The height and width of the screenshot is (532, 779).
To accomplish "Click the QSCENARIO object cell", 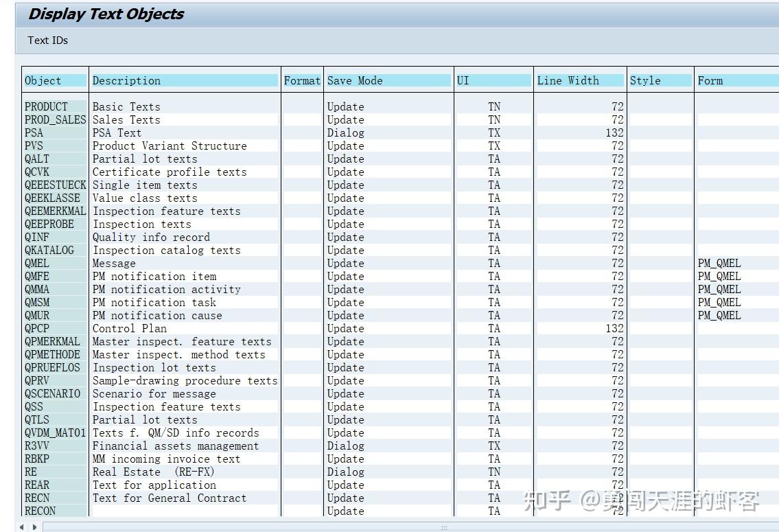I will (55, 393).
